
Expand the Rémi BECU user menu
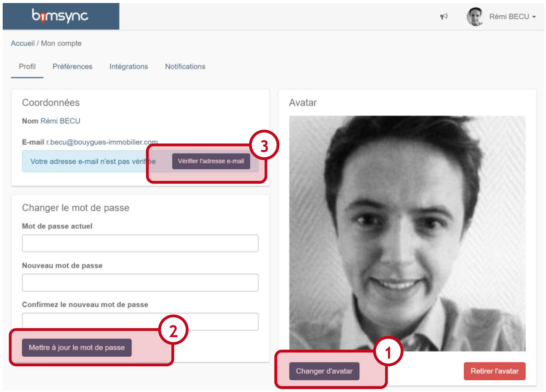(x=512, y=17)
